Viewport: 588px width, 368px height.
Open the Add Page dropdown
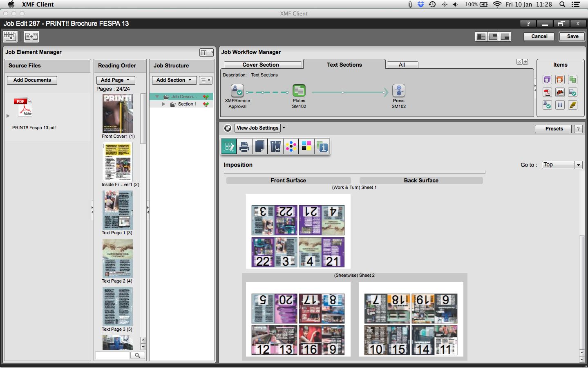click(115, 80)
